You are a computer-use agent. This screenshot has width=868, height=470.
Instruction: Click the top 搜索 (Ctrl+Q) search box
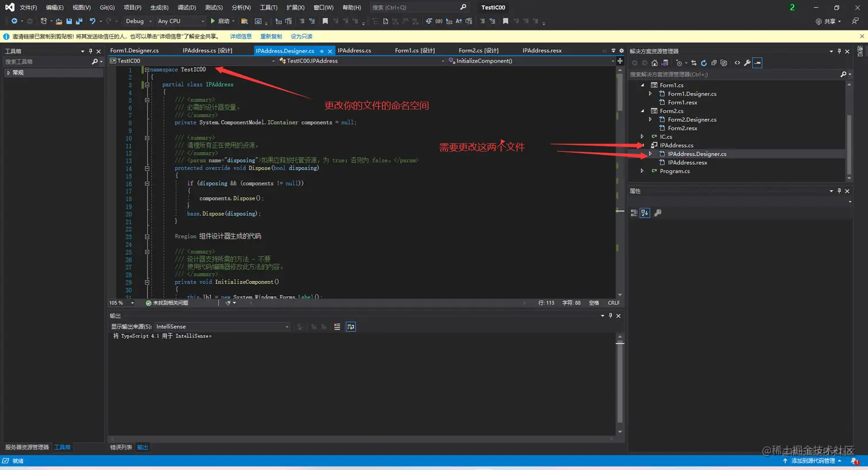(419, 7)
